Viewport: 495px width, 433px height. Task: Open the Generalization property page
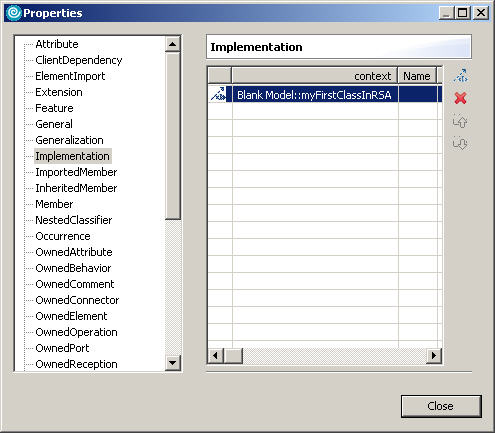click(69, 140)
